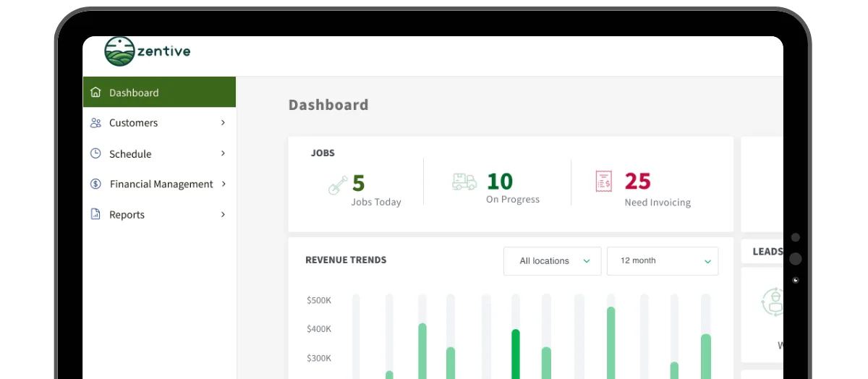
Task: Click the Customers people icon
Action: 95,123
